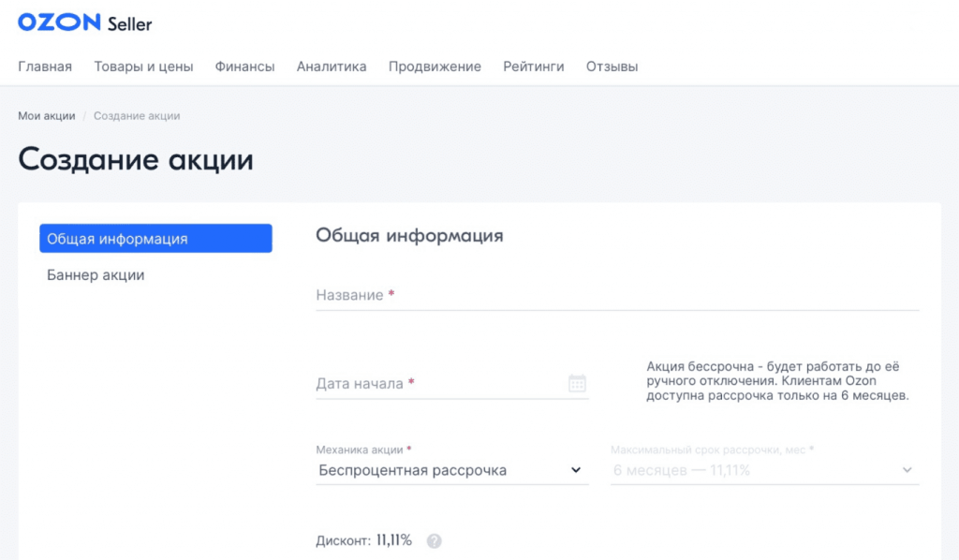Click the chevron arrow of Механика акции

(576, 470)
